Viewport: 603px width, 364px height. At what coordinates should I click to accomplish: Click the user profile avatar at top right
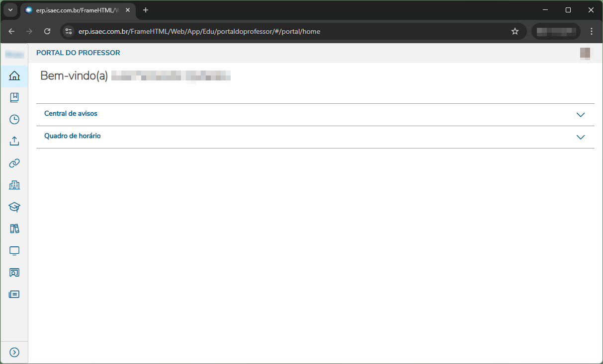[x=585, y=53]
